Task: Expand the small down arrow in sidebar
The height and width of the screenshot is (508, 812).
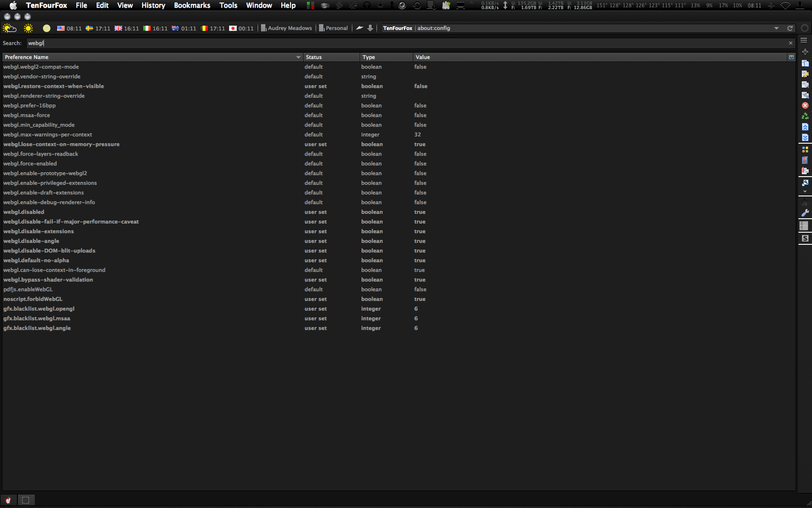Action: [805, 192]
